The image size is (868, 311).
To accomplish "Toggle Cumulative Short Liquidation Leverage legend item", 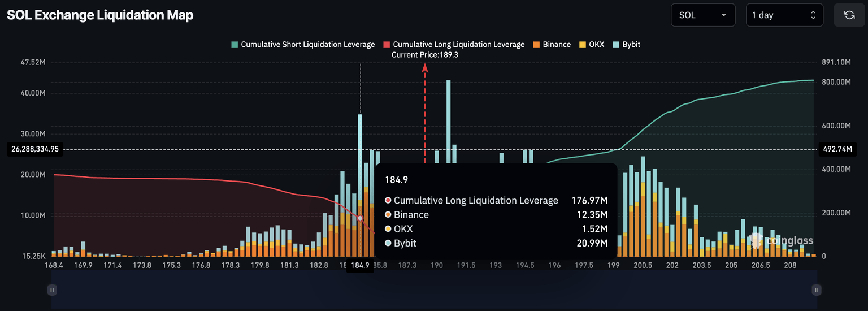I will [x=302, y=44].
